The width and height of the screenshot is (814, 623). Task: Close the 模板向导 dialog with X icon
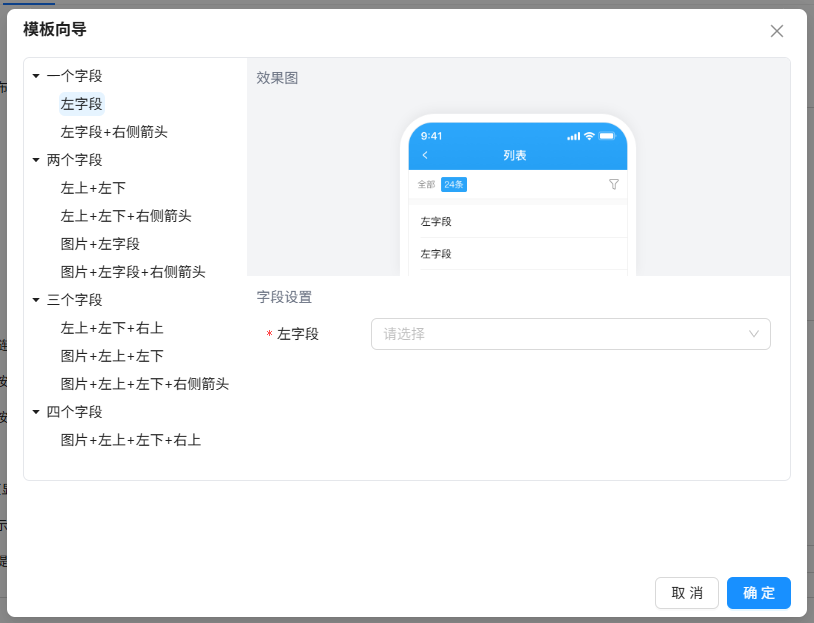(x=777, y=31)
